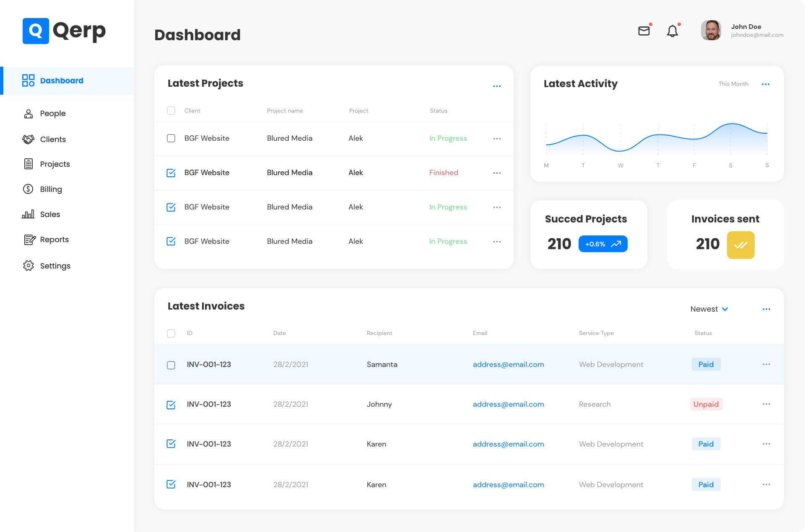Check the Samanta invoice row checkbox
The image size is (805, 532).
tap(171, 365)
